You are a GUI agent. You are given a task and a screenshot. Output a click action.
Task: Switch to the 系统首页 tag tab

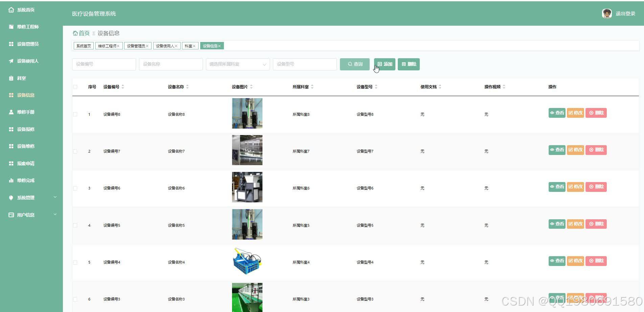click(x=84, y=46)
